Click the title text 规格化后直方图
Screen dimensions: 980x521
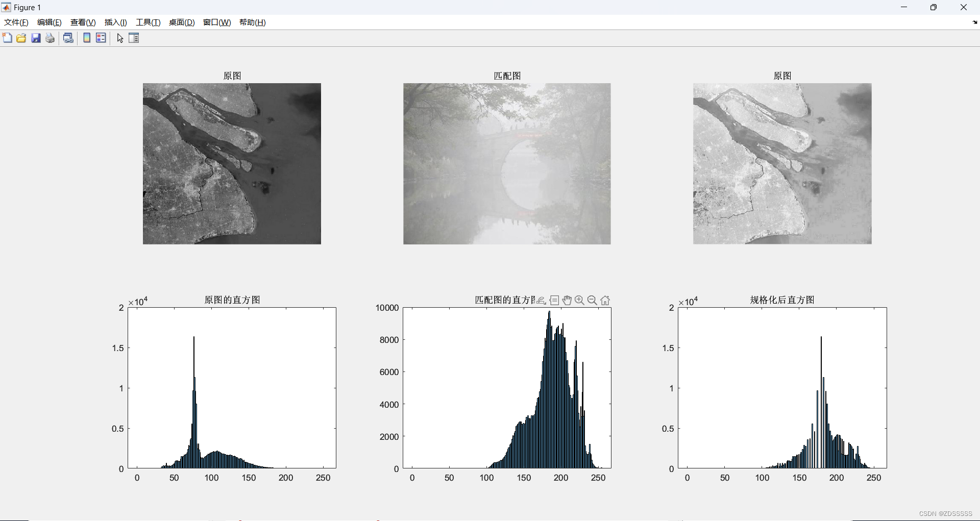(x=782, y=300)
